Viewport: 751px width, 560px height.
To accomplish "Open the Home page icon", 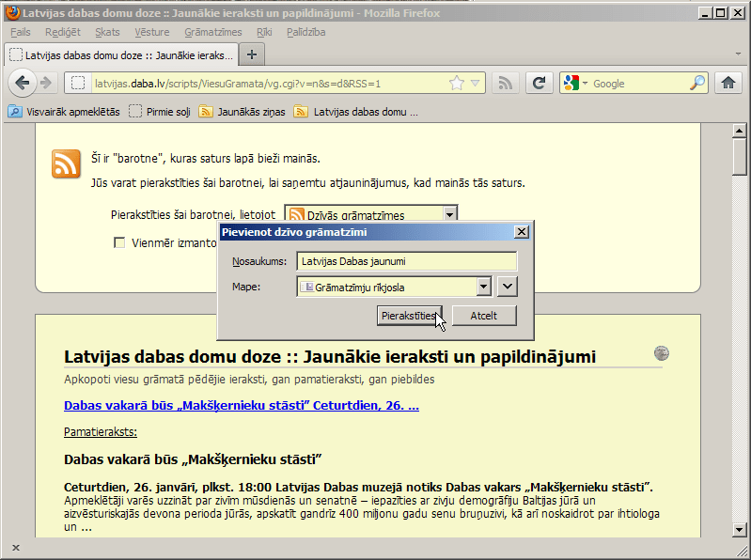I will pos(728,84).
